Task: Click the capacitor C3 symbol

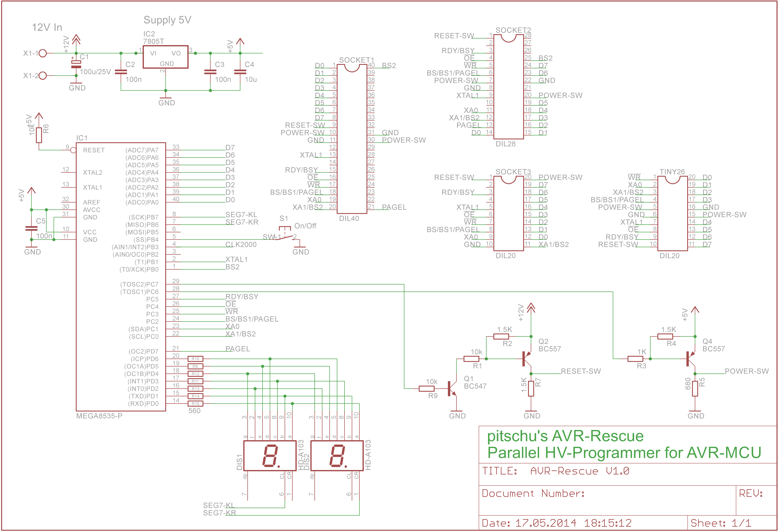Action: coord(210,72)
